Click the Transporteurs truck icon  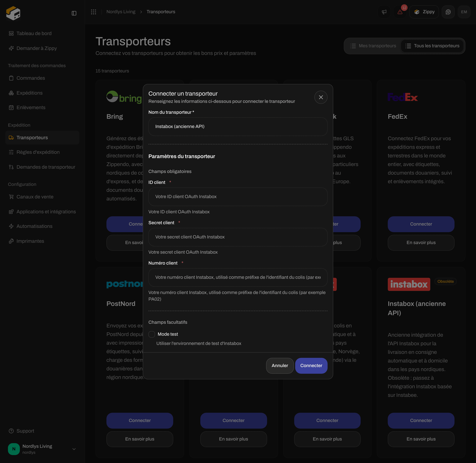pyautogui.click(x=11, y=138)
